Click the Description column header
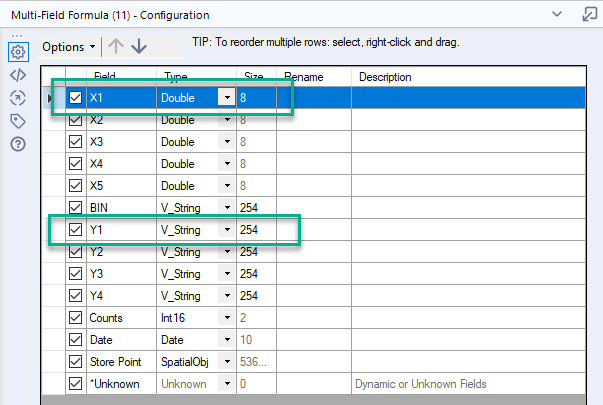 tap(385, 77)
